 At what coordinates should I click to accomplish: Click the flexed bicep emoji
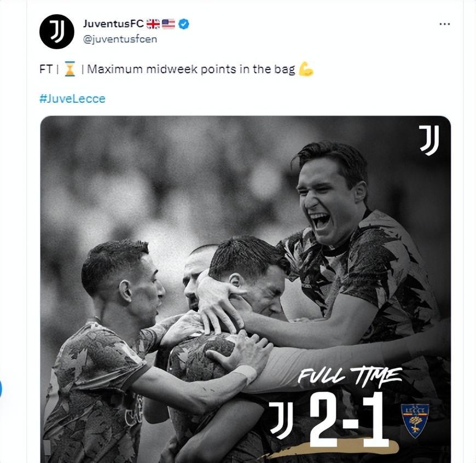(x=306, y=70)
